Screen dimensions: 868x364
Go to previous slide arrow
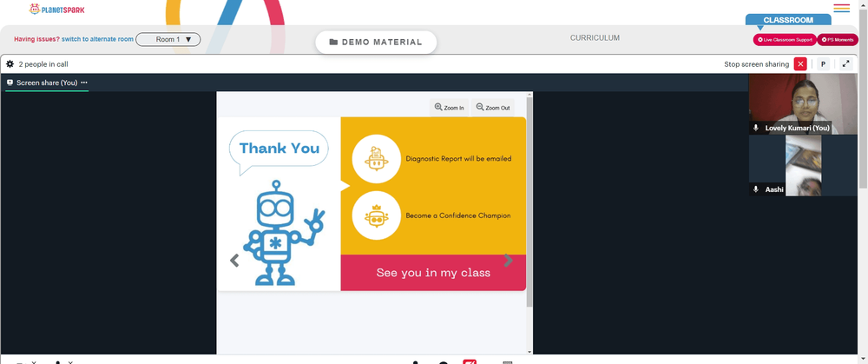tap(234, 261)
